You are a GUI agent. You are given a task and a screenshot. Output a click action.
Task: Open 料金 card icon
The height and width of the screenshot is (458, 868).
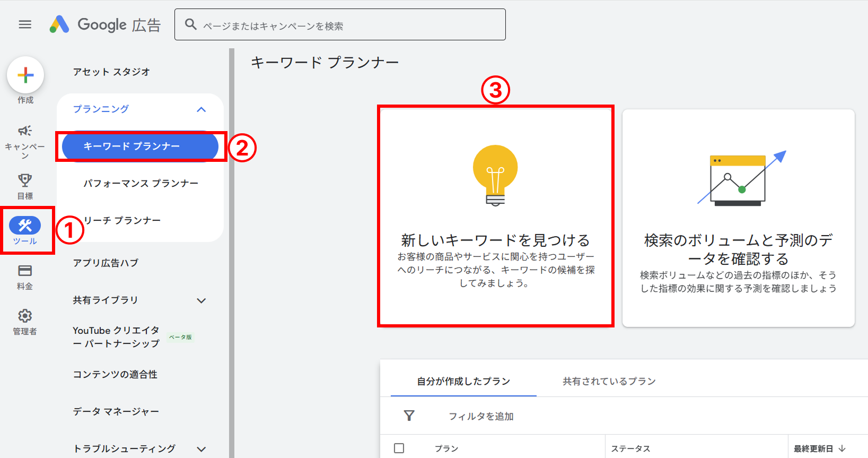click(x=25, y=271)
